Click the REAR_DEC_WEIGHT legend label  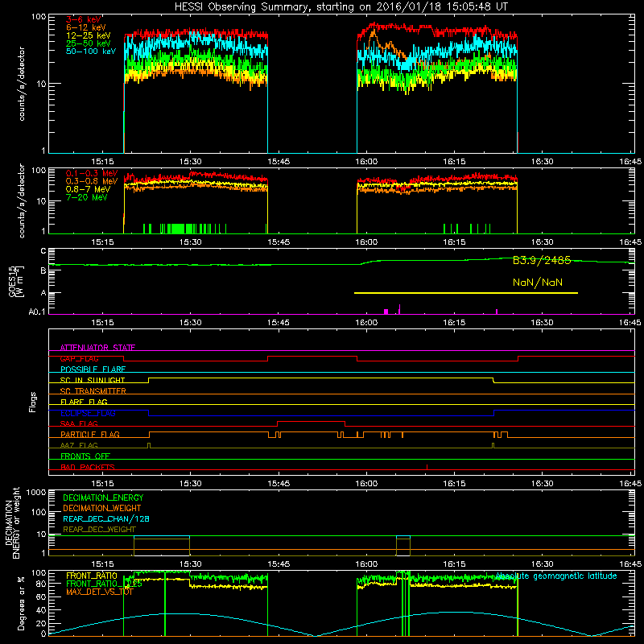(99, 530)
